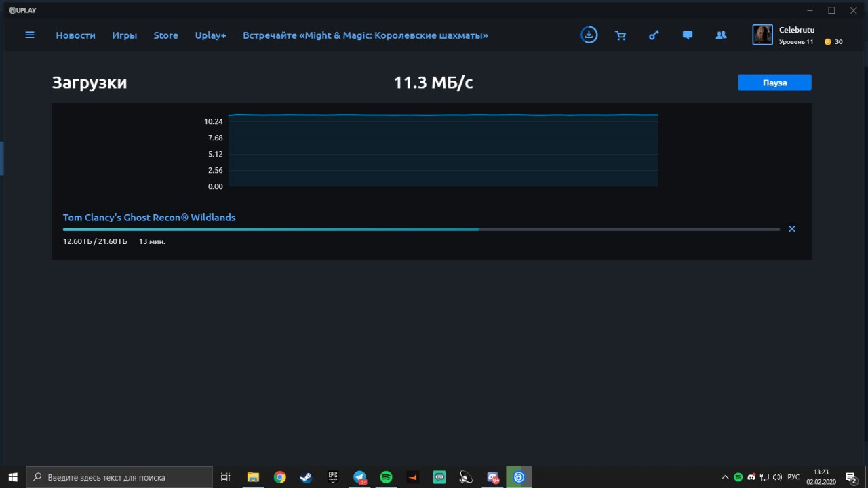Open the volume tray icon
The width and height of the screenshot is (868, 488).
pos(777,477)
